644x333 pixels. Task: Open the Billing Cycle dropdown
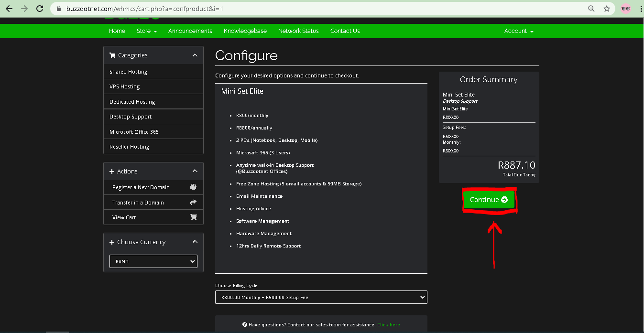[x=321, y=297]
